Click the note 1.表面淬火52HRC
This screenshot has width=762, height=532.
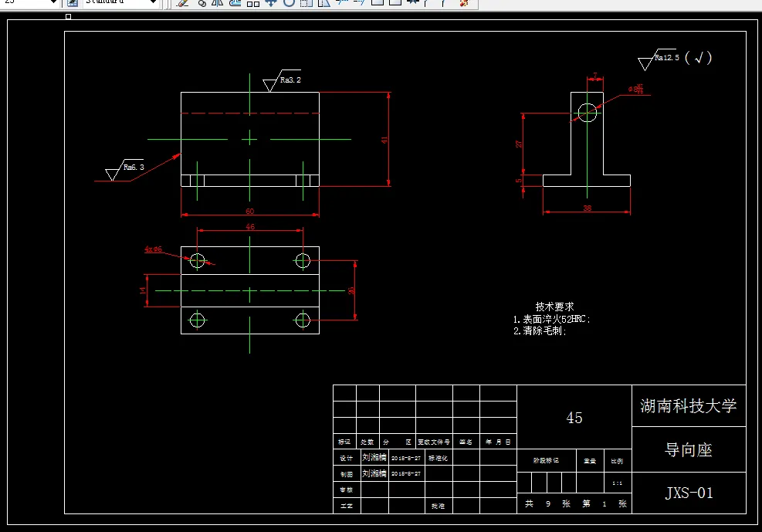551,319
